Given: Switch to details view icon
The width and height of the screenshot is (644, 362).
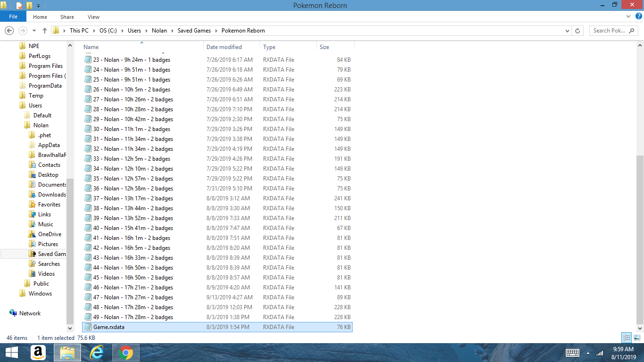Looking at the screenshot, I should [x=627, y=337].
